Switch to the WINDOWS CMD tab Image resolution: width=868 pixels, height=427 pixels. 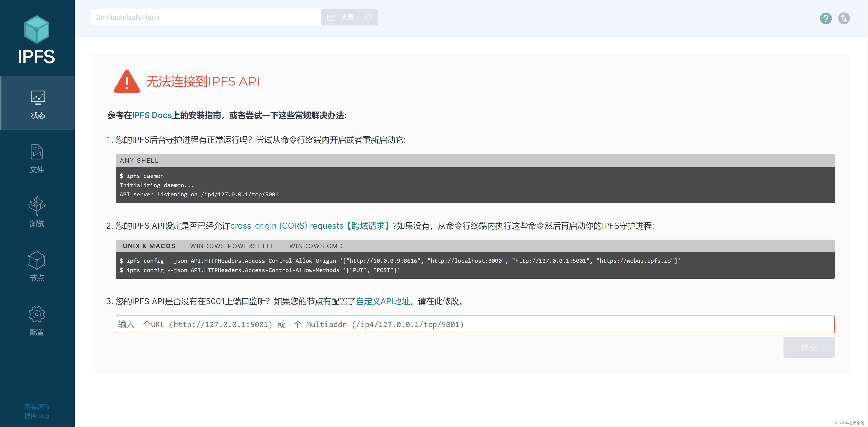pyautogui.click(x=316, y=246)
